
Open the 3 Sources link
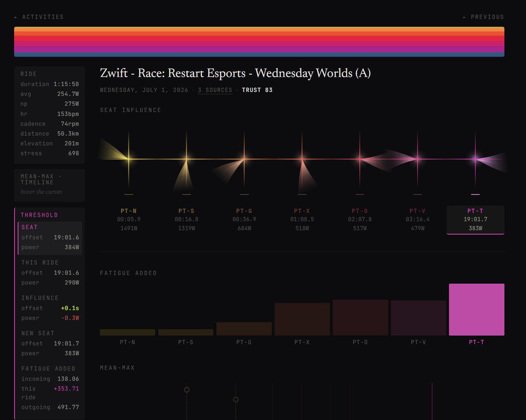pyautogui.click(x=215, y=90)
